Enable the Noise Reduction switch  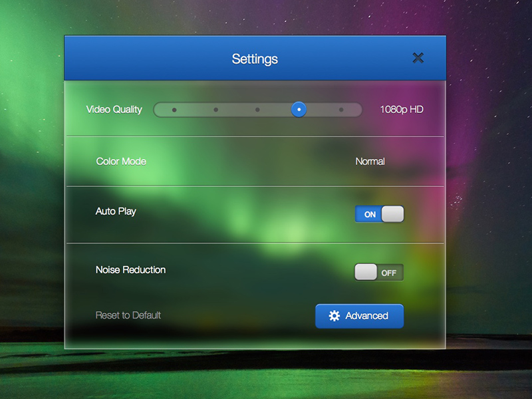(x=379, y=273)
